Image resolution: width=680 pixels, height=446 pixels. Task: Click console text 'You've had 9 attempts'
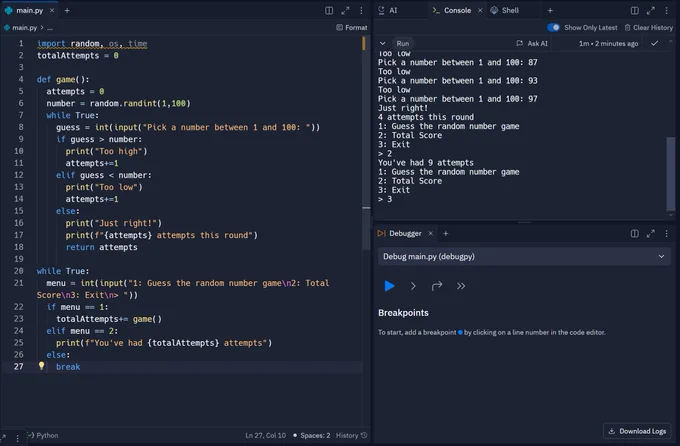pyautogui.click(x=425, y=163)
